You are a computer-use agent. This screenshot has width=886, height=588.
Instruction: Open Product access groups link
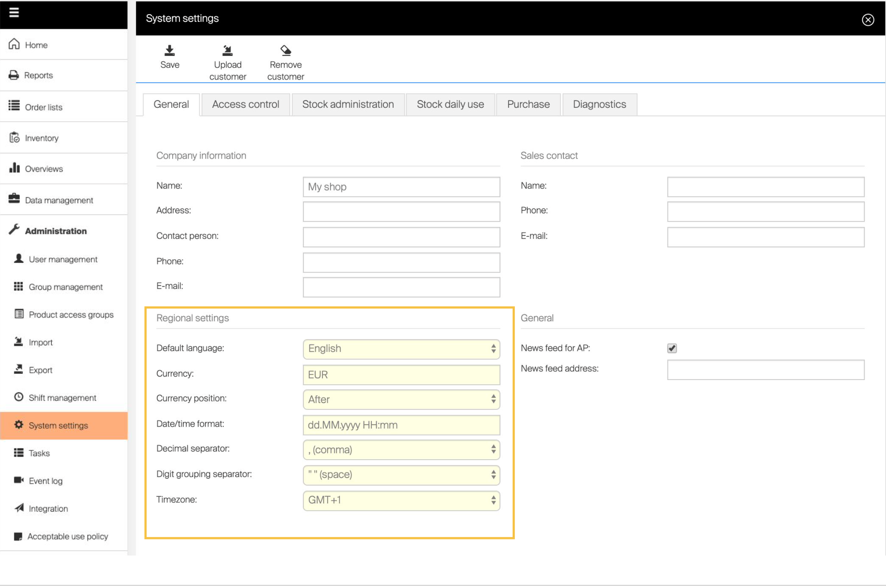click(x=71, y=315)
